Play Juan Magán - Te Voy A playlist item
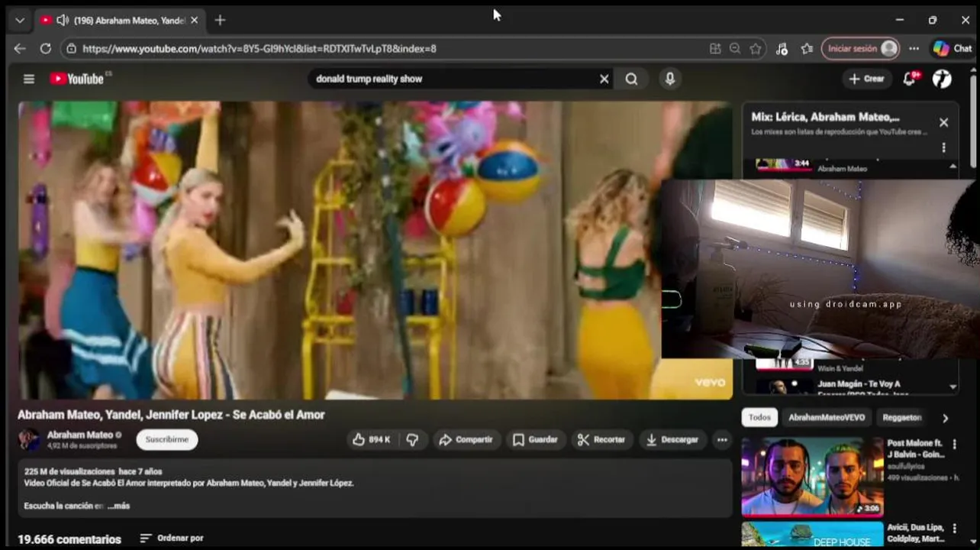Image resolution: width=980 pixels, height=550 pixels. [x=851, y=386]
